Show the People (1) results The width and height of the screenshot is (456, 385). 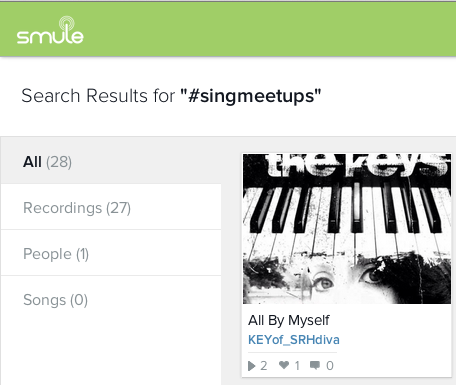[x=111, y=253]
